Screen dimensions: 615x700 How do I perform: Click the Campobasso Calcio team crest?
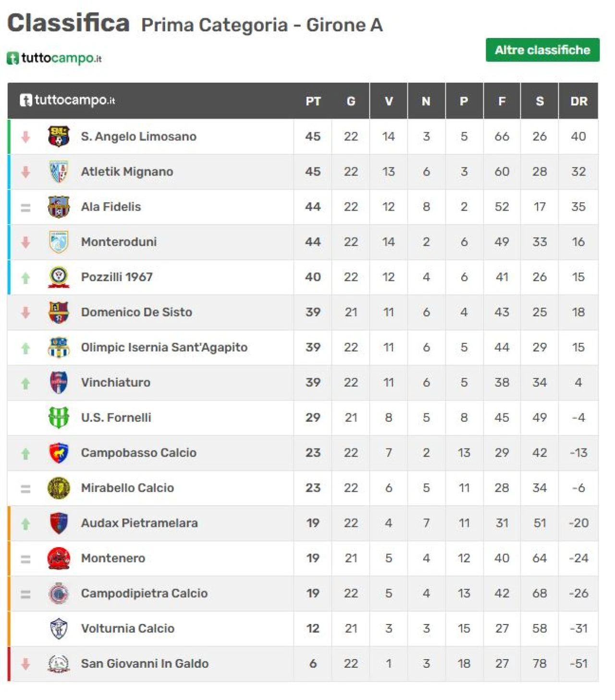tap(59, 452)
